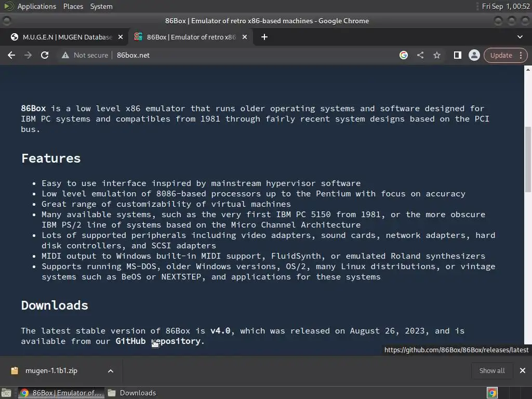Open the Applications menu
Screen dimensions: 532x399
pyautogui.click(x=37, y=6)
